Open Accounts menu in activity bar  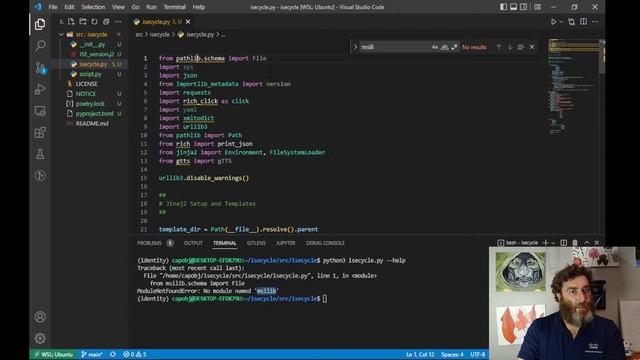point(40,317)
